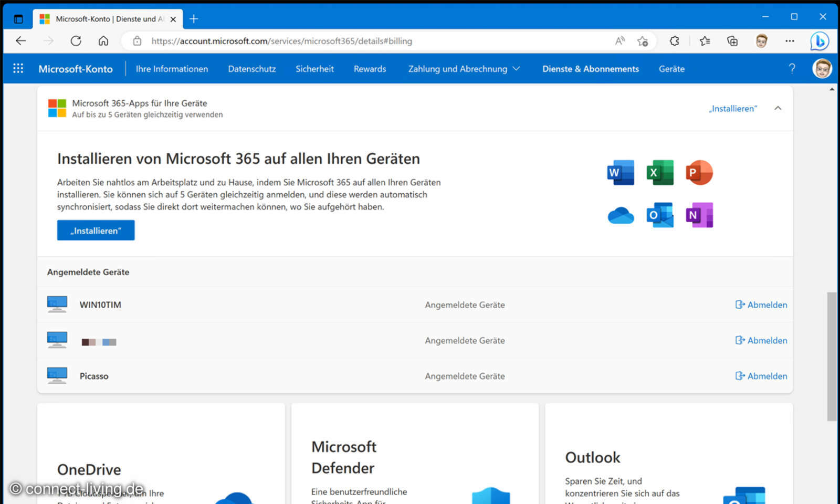Click the blue Installieren button

(96, 230)
